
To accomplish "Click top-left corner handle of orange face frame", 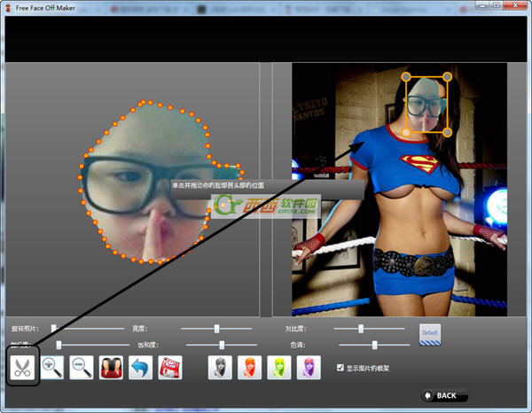I will (407, 76).
